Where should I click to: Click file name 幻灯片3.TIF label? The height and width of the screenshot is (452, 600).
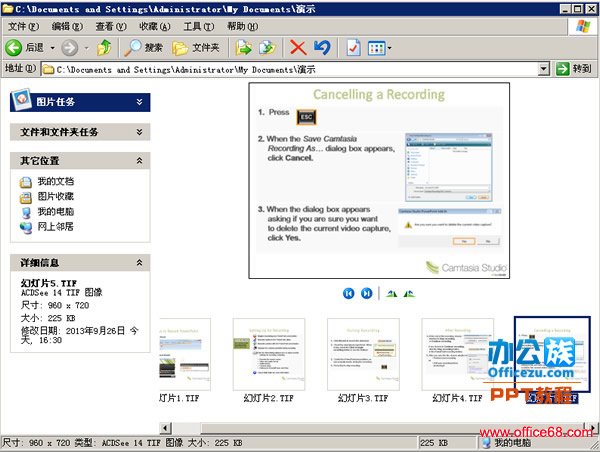pyautogui.click(x=363, y=398)
